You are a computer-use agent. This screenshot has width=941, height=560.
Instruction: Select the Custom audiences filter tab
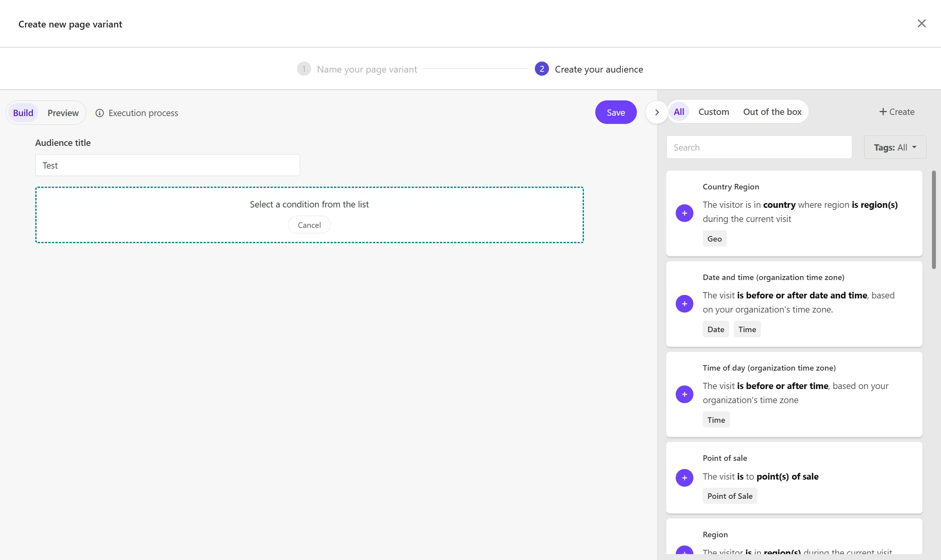pyautogui.click(x=713, y=111)
